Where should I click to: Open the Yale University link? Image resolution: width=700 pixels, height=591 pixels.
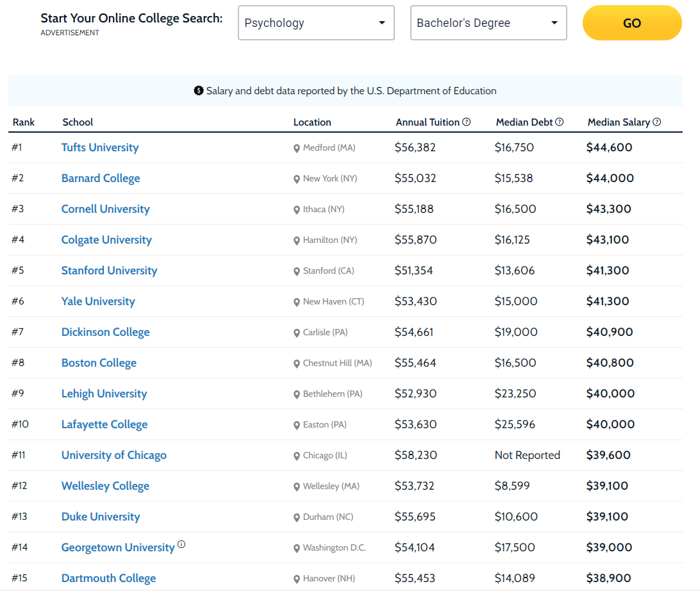coord(98,301)
